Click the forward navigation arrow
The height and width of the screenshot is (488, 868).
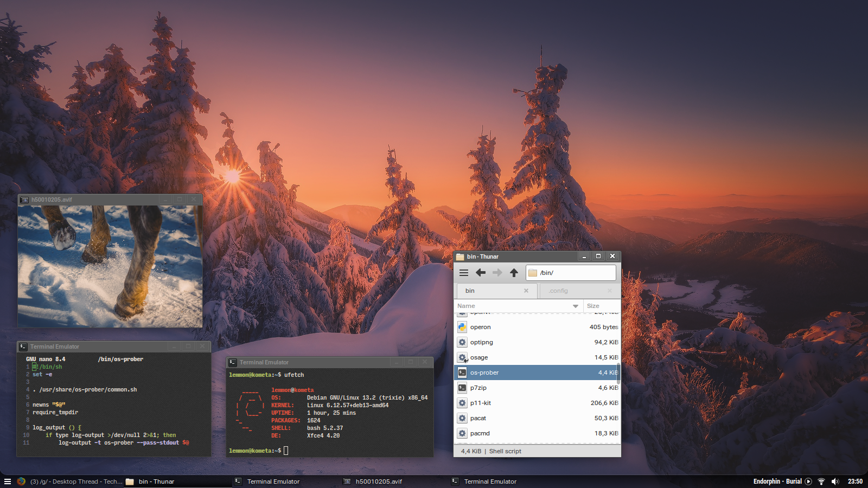[497, 273]
